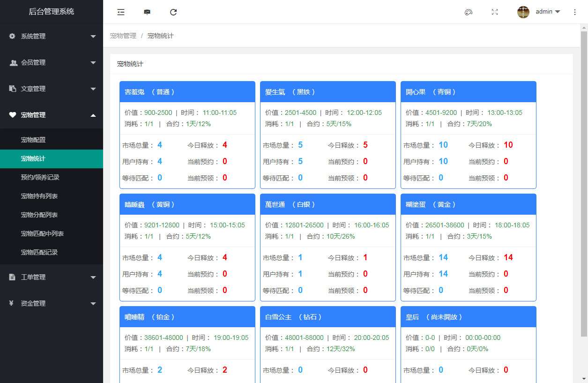Click the admin avatar image
The image size is (588, 383).
523,12
